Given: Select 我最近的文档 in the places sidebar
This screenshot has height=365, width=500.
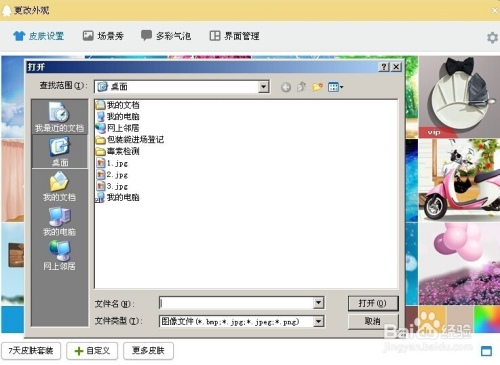Looking at the screenshot, I should (x=59, y=117).
